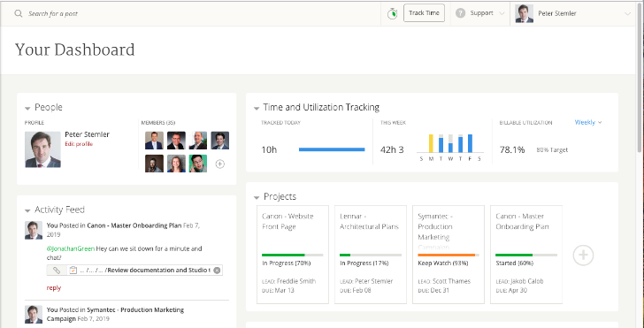The width and height of the screenshot is (644, 328).
Task: Click lead name Freddie Smith
Action: [296, 281]
